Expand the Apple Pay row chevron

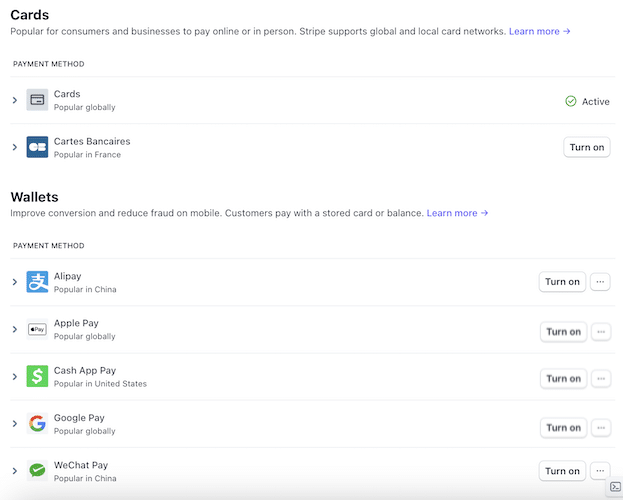[15, 329]
